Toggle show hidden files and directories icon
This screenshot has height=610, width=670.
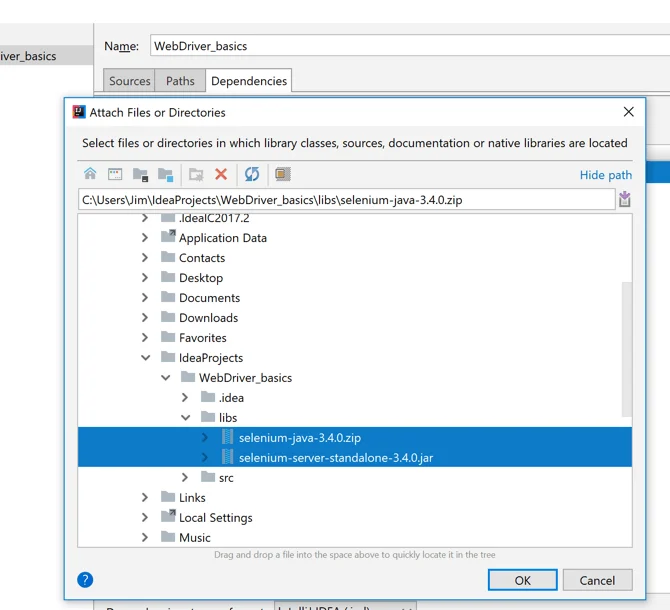coord(282,174)
